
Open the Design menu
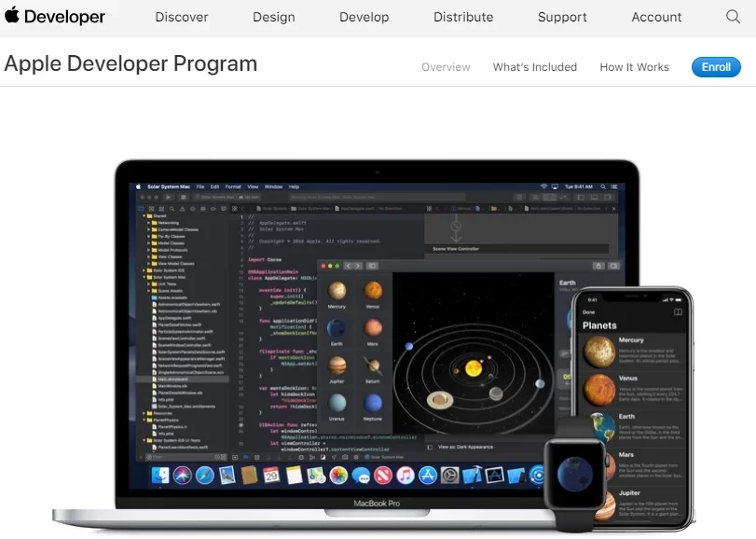274,17
